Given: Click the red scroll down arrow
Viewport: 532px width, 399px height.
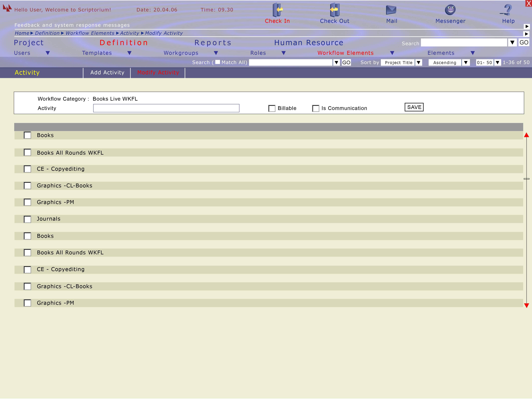Looking at the screenshot, I should (x=527, y=305).
